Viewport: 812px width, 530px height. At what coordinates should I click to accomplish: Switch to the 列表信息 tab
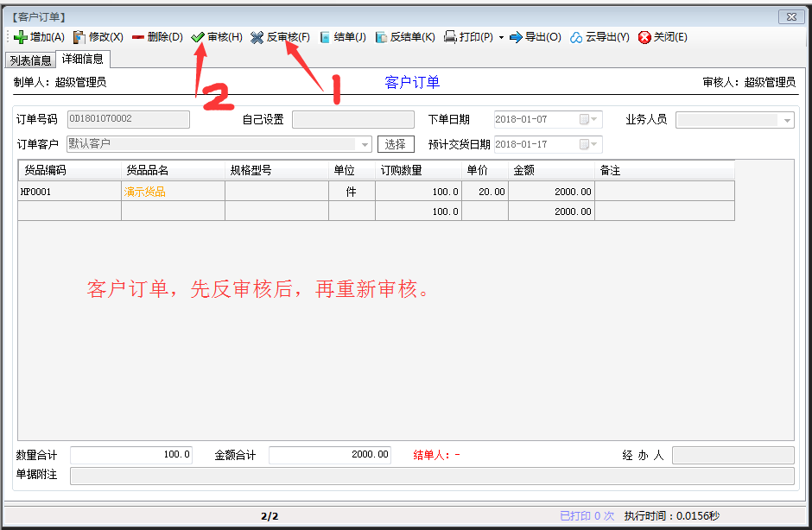pyautogui.click(x=29, y=60)
